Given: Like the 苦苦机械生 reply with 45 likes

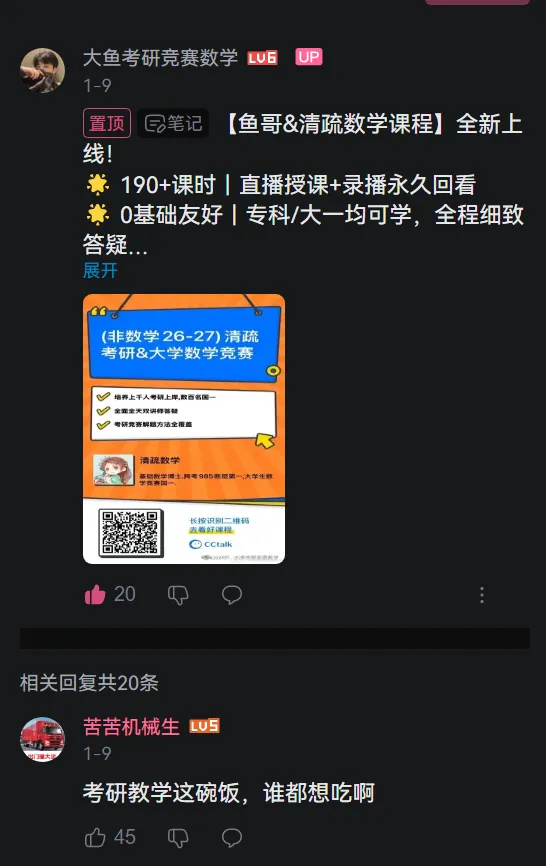Looking at the screenshot, I should pos(95,837).
